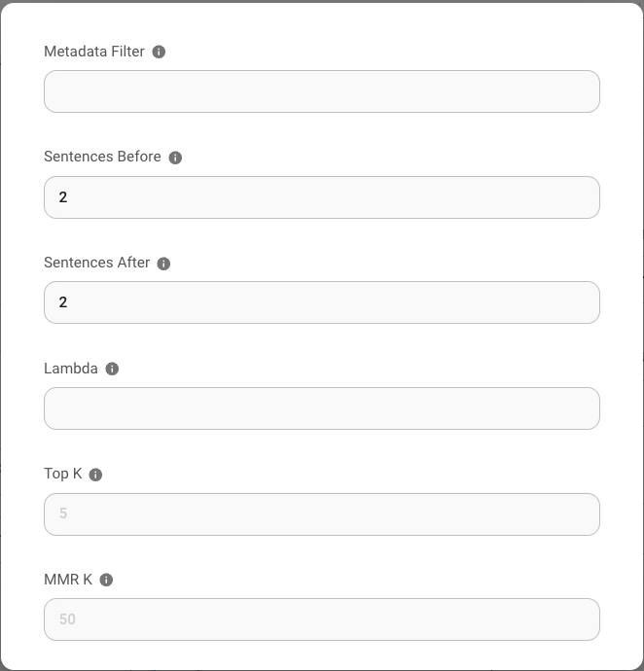
Task: Open the Lambda info icon
Action: (112, 369)
